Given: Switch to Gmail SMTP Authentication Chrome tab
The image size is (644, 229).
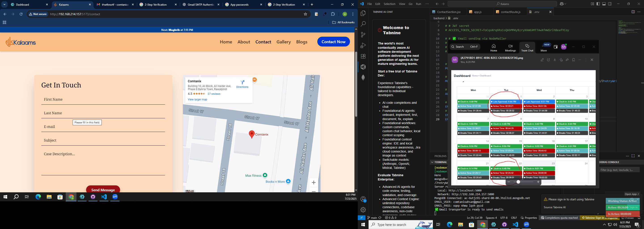Looking at the screenshot, I should click(x=201, y=4).
